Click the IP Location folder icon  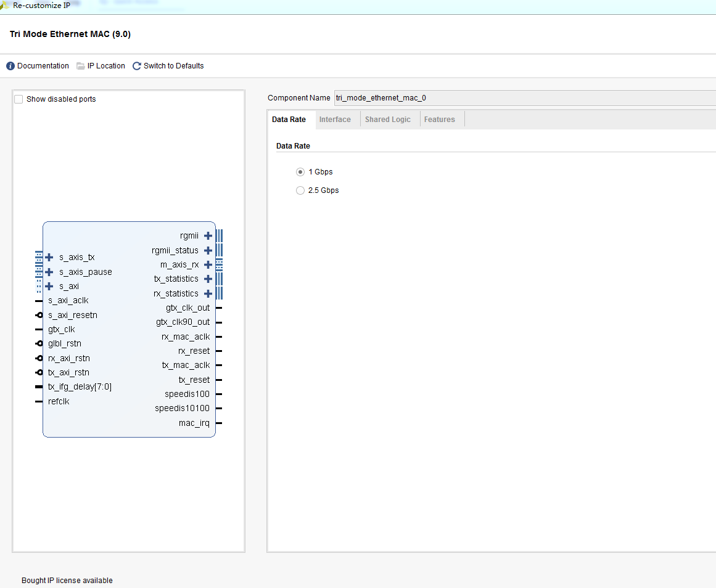(x=80, y=66)
